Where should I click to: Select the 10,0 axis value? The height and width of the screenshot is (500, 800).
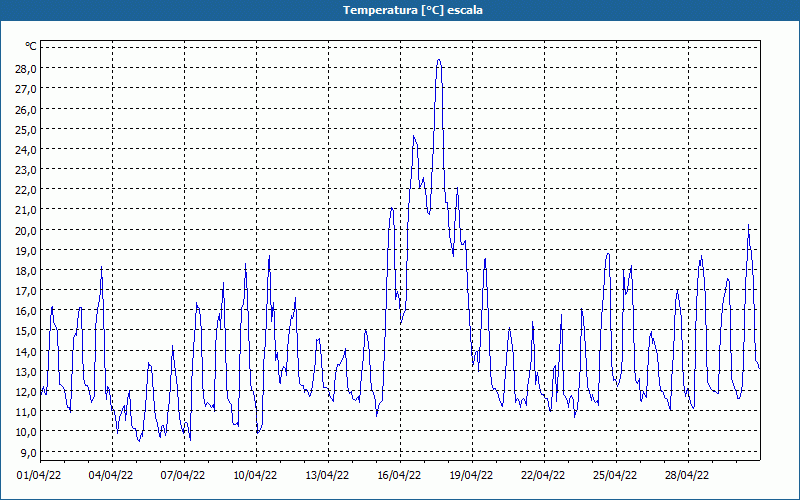tap(26, 432)
